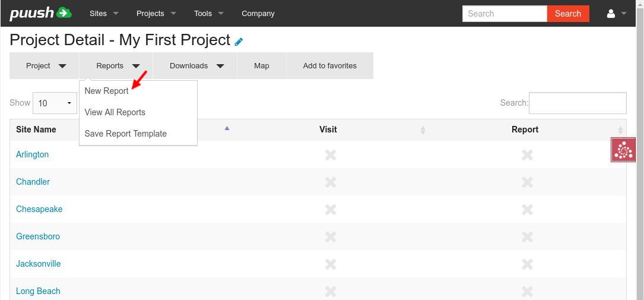Open the Show entries count dropdown
This screenshot has height=300, width=644.
(x=55, y=103)
